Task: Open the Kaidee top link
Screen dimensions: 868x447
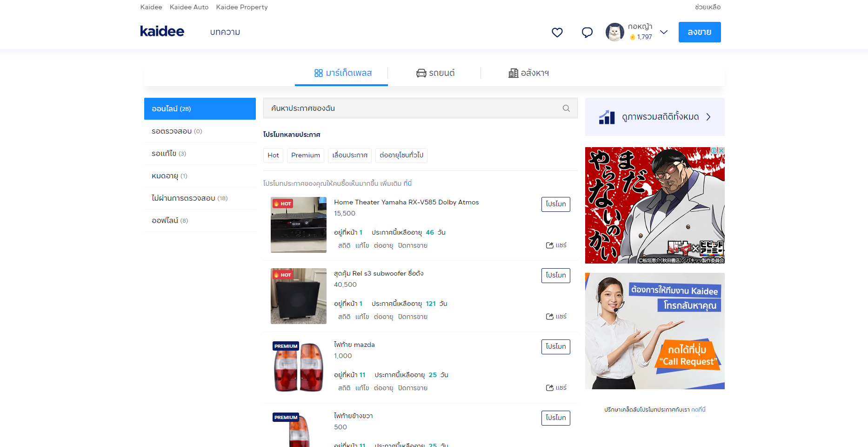Action: tap(151, 7)
